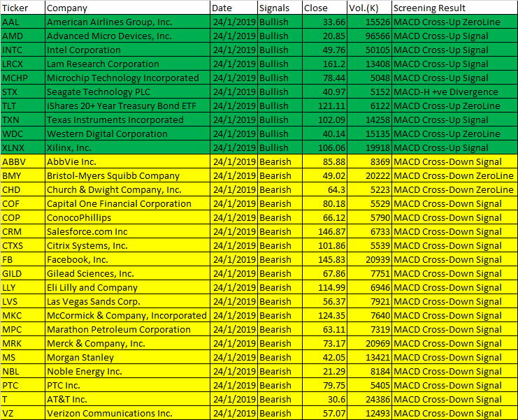Click the LRCX ticker cell
The image size is (518, 420).
pyautogui.click(x=22, y=64)
